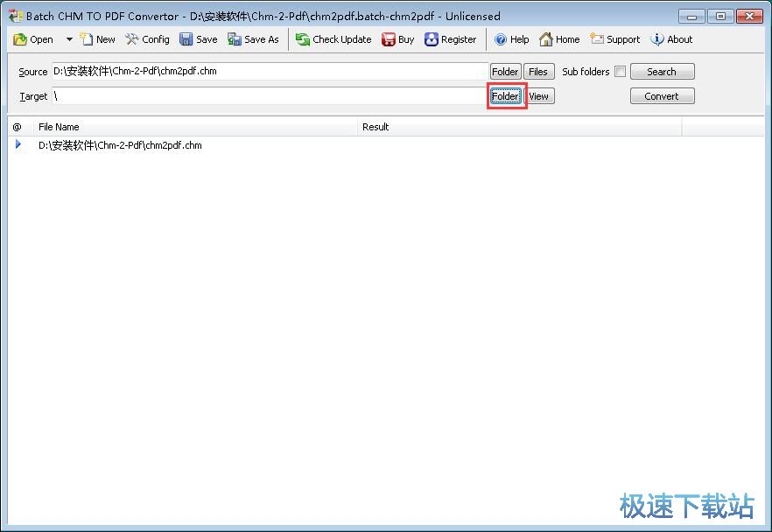Image resolution: width=772 pixels, height=532 pixels.
Task: Choose a Target output Folder
Action: [505, 96]
